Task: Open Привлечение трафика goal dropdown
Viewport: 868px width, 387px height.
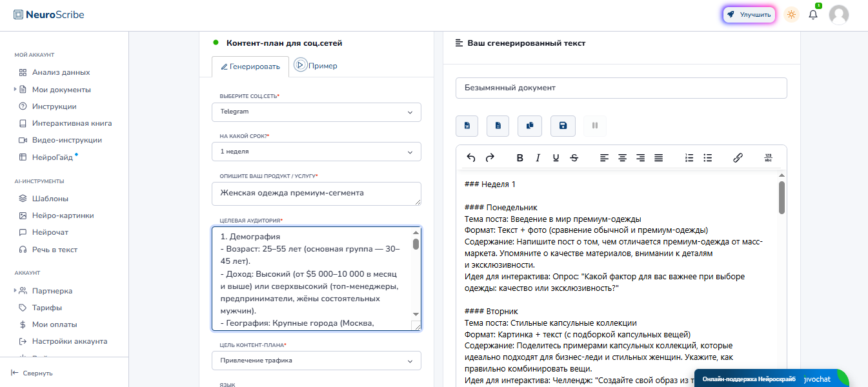Action: pyautogui.click(x=316, y=361)
